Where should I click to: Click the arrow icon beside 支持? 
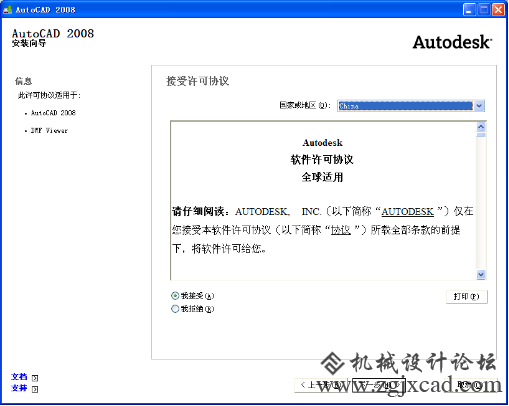point(35,389)
